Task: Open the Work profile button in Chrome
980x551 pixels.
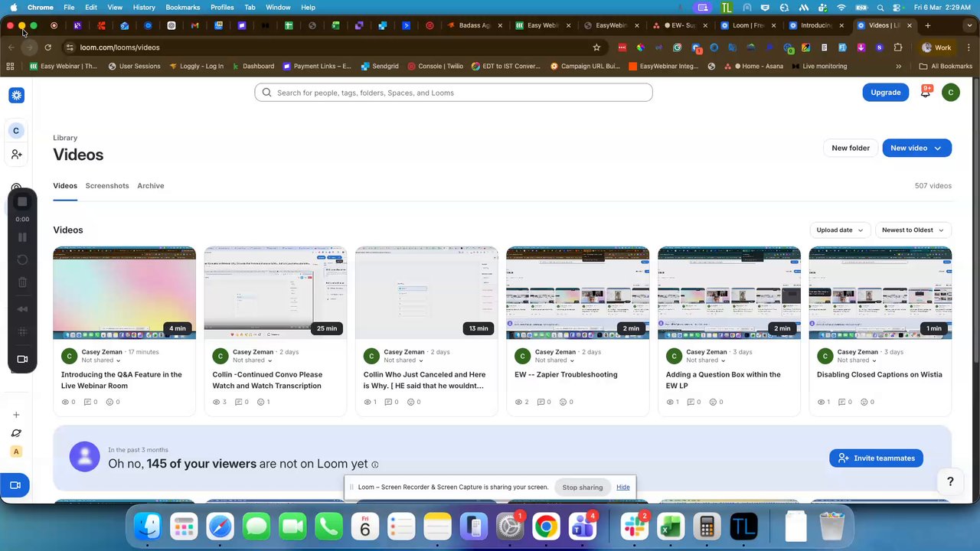Action: click(936, 47)
